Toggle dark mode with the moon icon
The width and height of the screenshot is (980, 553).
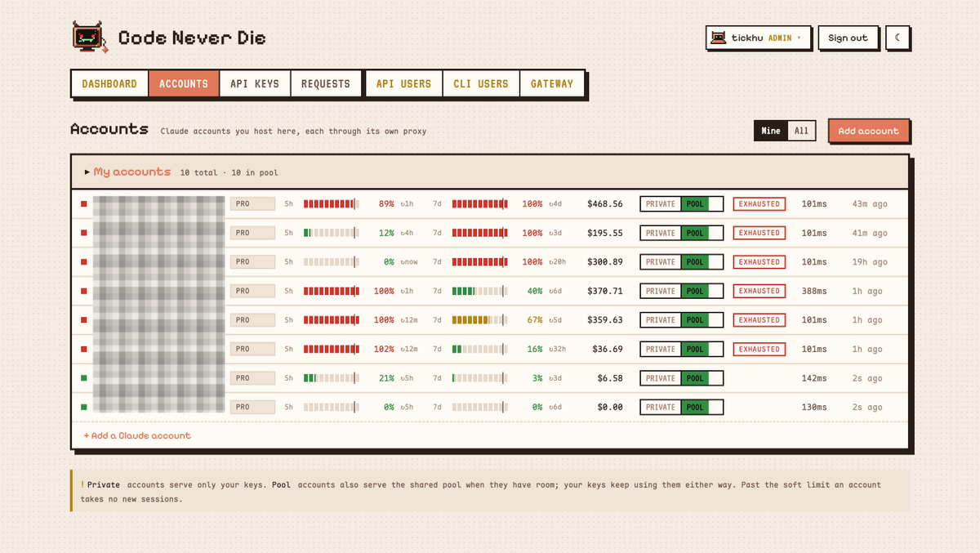tap(898, 38)
